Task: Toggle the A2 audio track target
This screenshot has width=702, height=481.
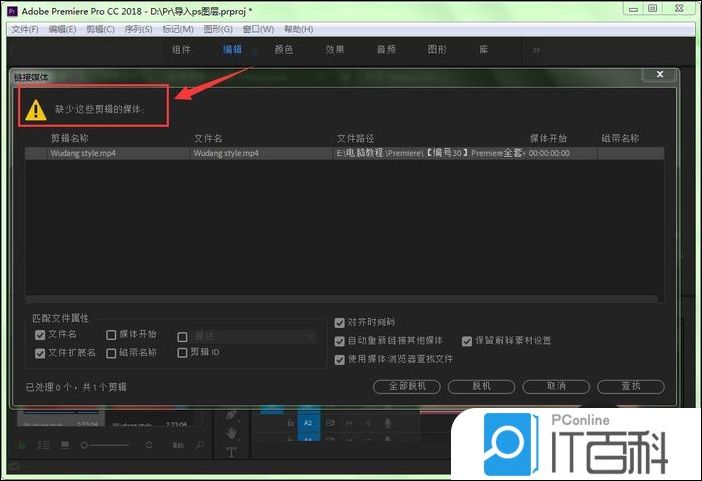Action: click(308, 423)
